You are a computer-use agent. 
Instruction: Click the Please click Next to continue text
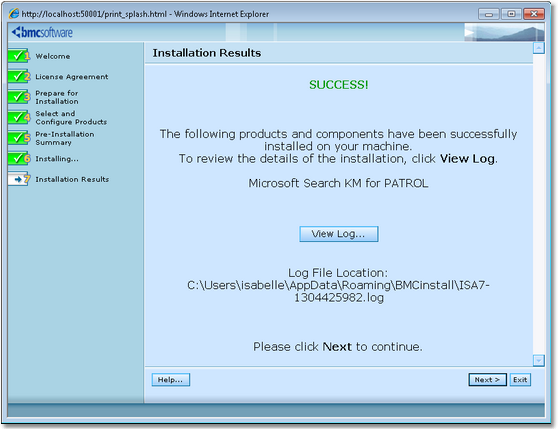tap(338, 346)
